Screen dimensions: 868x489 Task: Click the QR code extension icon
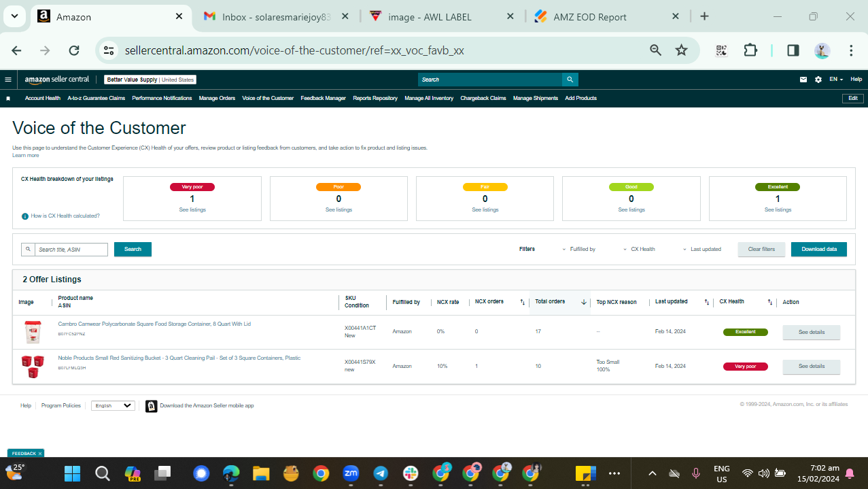(x=722, y=50)
